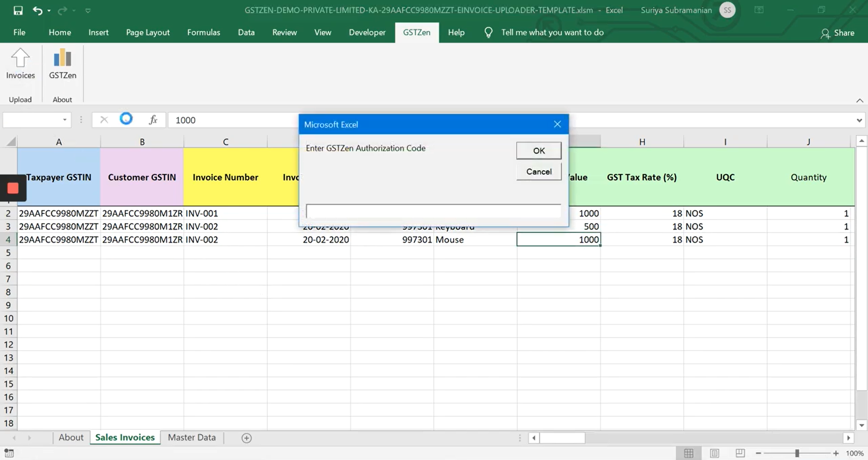Switch to the Home tab

(x=60, y=33)
